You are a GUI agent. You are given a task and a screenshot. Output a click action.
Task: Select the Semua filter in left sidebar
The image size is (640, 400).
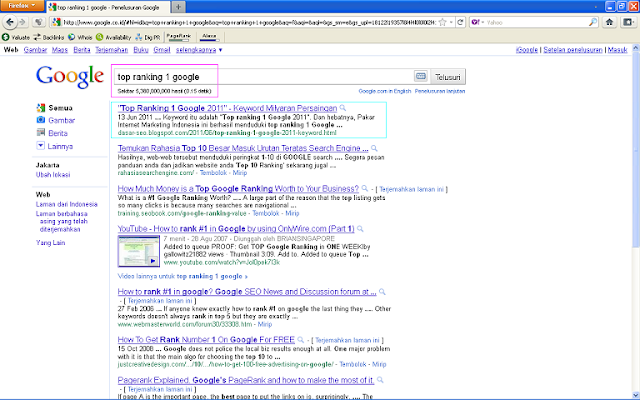[55, 108]
